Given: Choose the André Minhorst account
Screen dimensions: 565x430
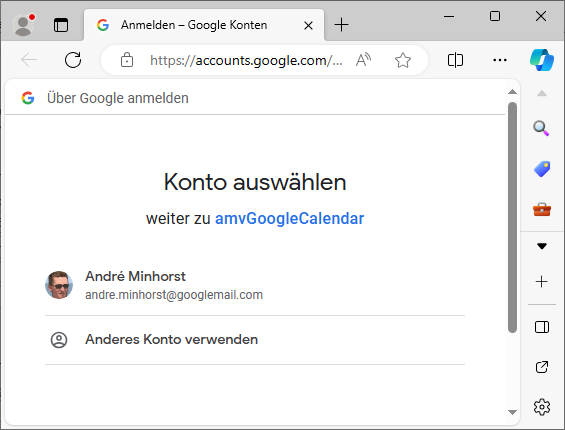Looking at the screenshot, I should [x=255, y=285].
